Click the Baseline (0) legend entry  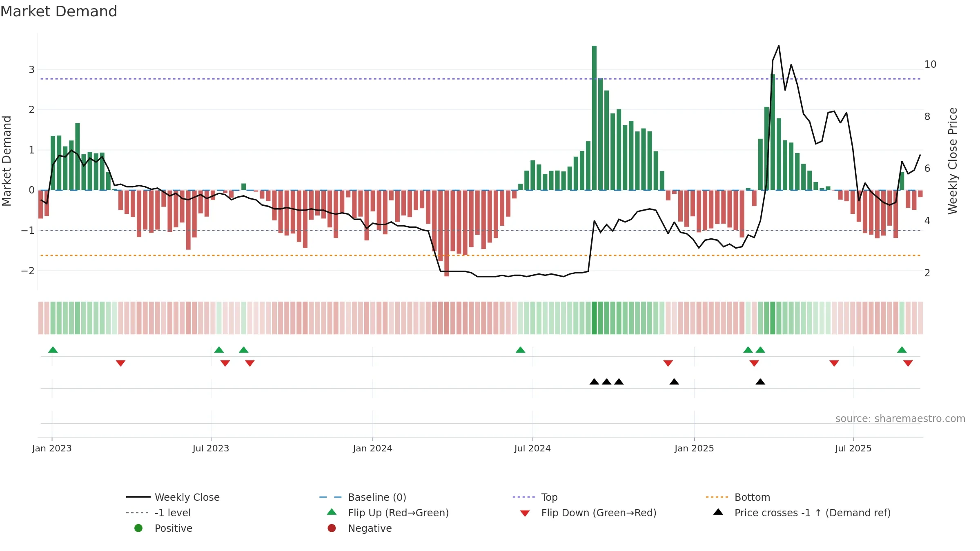tap(363, 497)
